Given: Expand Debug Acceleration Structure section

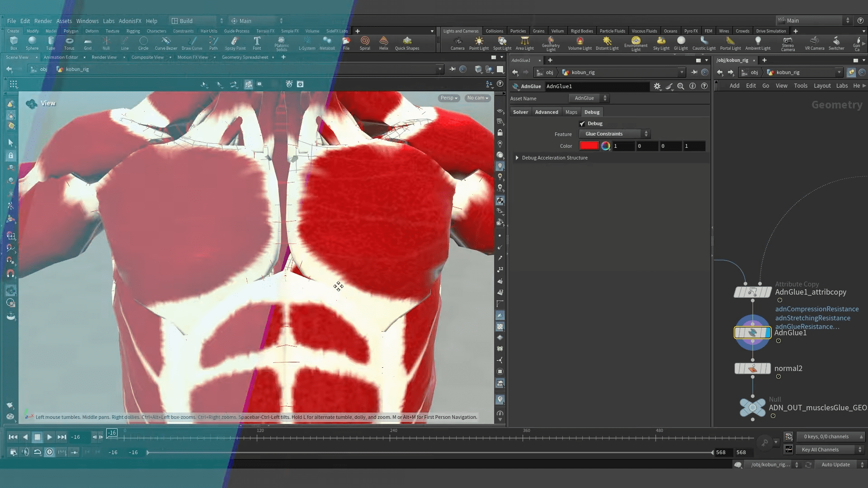Looking at the screenshot, I should click(x=517, y=158).
